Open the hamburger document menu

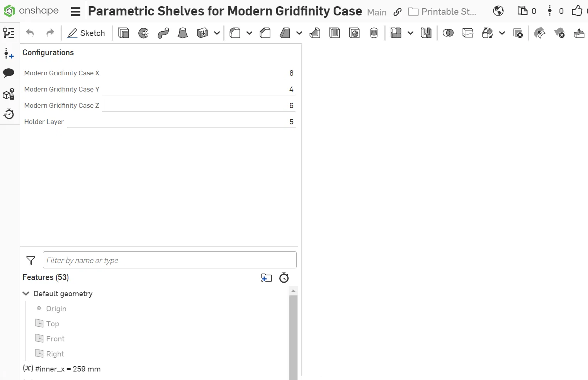[x=76, y=12]
